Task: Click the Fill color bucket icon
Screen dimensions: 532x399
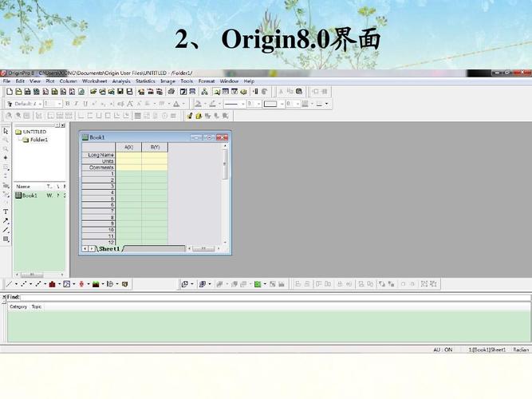Action: click(198, 104)
